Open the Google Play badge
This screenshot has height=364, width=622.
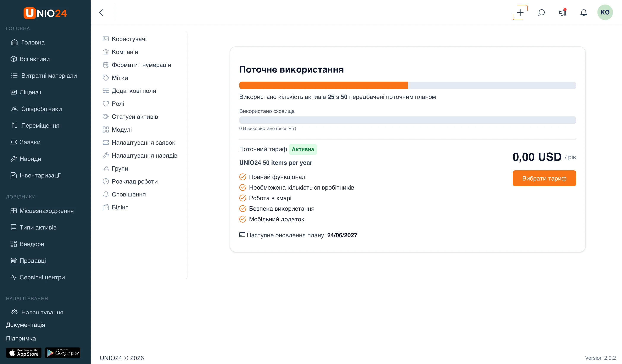point(62,353)
